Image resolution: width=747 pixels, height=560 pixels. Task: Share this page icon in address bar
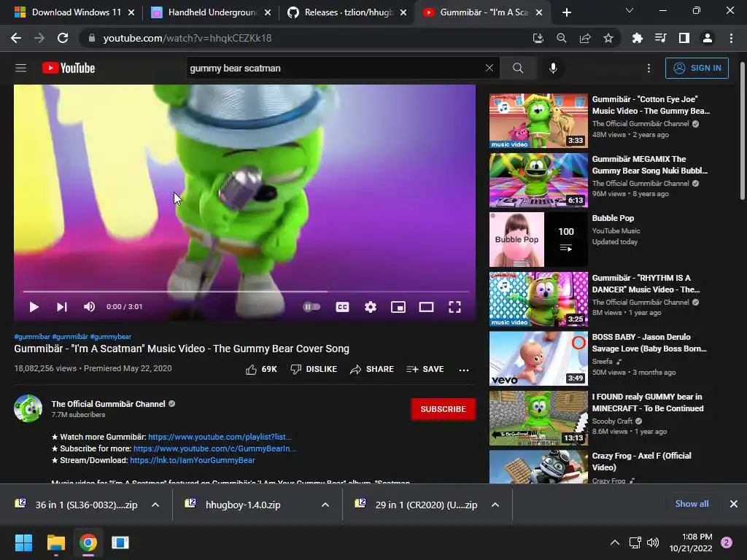[x=585, y=38]
